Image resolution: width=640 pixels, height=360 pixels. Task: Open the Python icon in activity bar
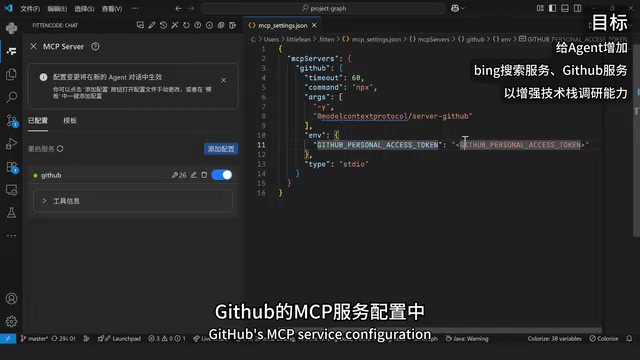[11, 28]
